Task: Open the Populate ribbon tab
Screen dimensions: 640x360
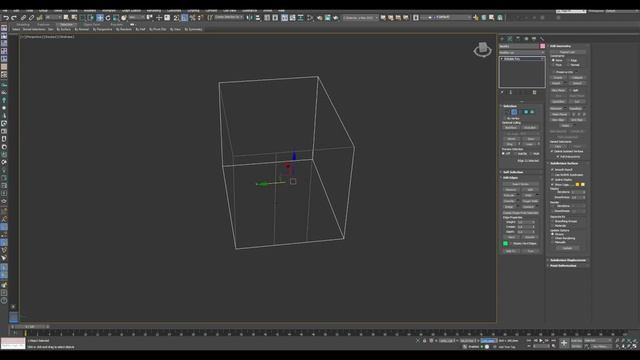Action: coord(117,24)
